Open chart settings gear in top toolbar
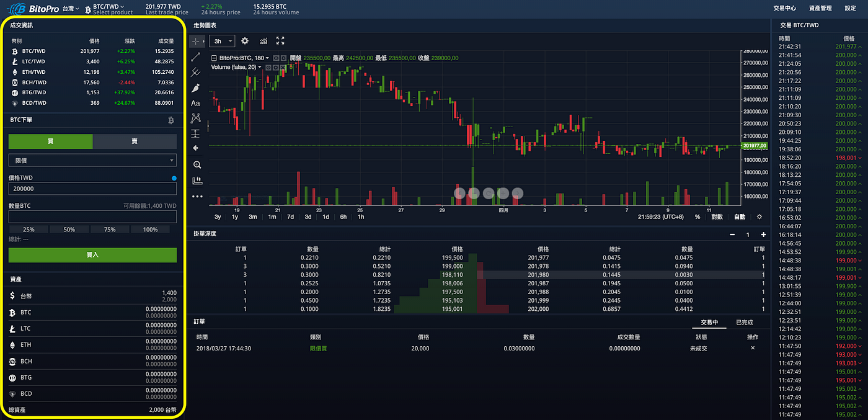This screenshot has width=868, height=420. [x=245, y=41]
